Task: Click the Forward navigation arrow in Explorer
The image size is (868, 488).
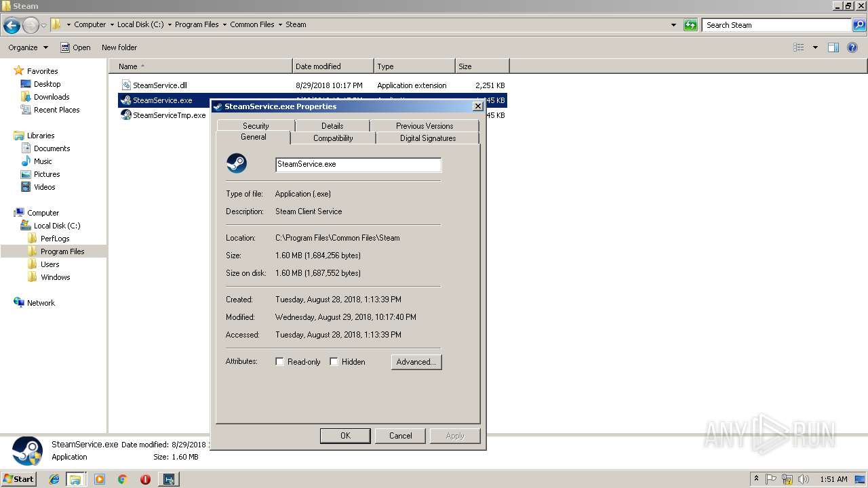Action: (31, 25)
